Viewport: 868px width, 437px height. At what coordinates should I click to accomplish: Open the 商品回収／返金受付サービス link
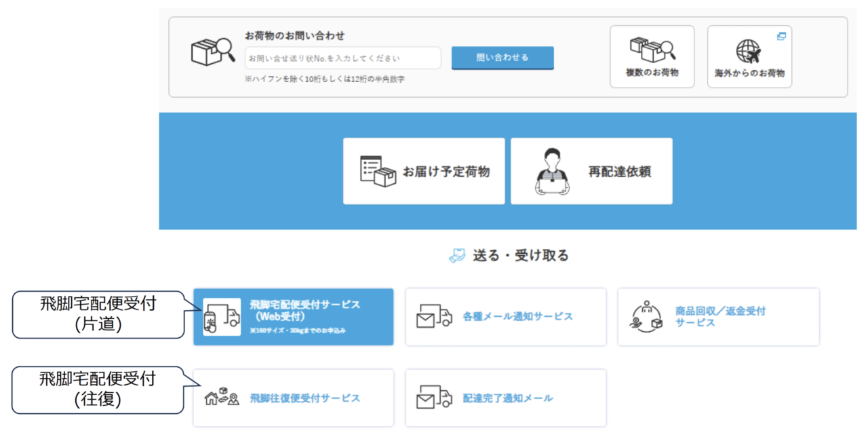click(x=719, y=317)
